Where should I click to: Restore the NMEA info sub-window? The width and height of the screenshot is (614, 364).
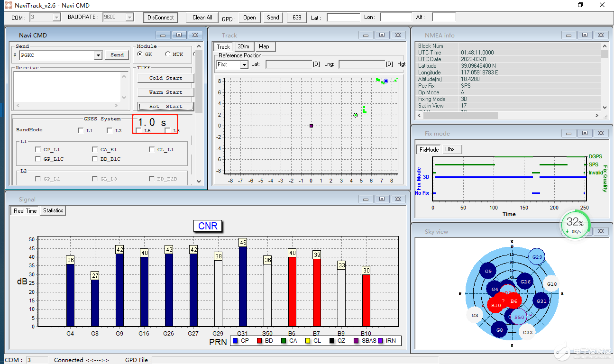coord(585,35)
